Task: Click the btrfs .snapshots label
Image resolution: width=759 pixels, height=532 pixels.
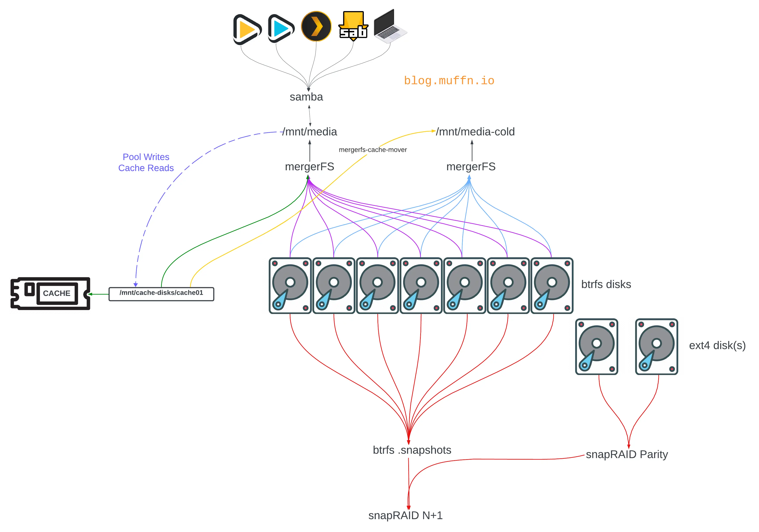Action: point(412,450)
